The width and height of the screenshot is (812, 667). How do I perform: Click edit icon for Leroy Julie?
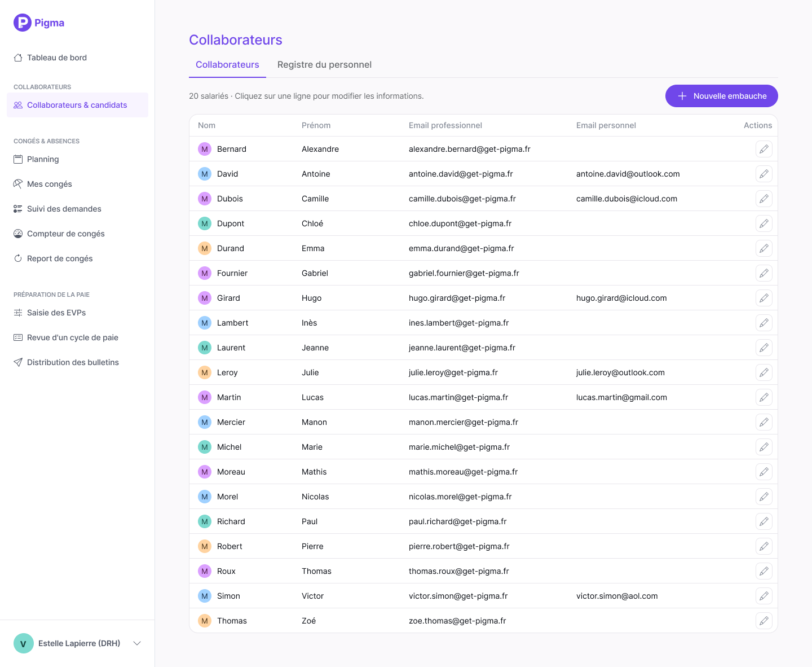[764, 372]
